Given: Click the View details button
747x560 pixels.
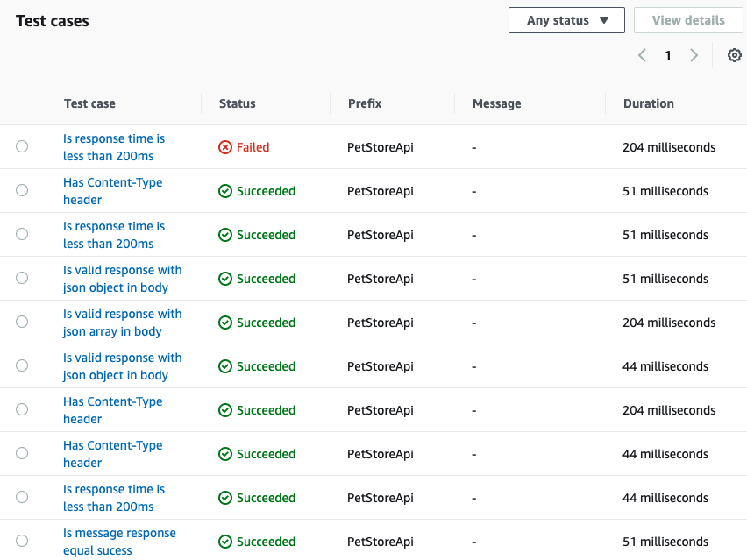Looking at the screenshot, I should (688, 19).
